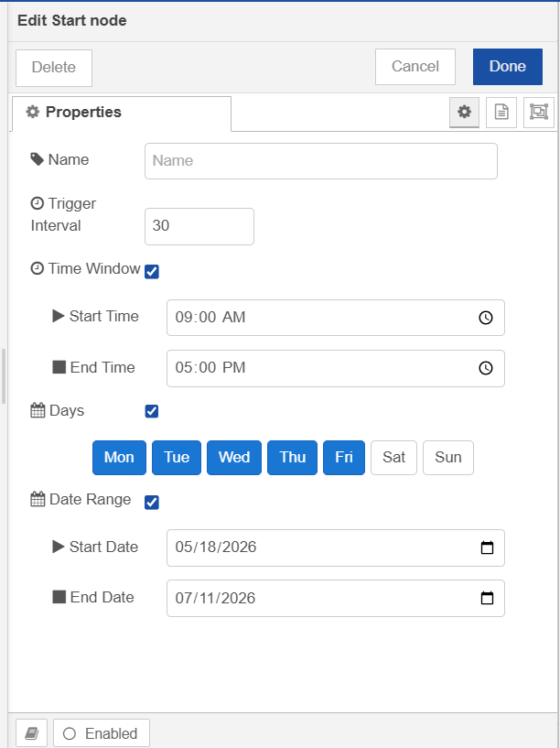The height and width of the screenshot is (748, 560).
Task: Enable Saturday in the Days selector
Action: pos(393,458)
